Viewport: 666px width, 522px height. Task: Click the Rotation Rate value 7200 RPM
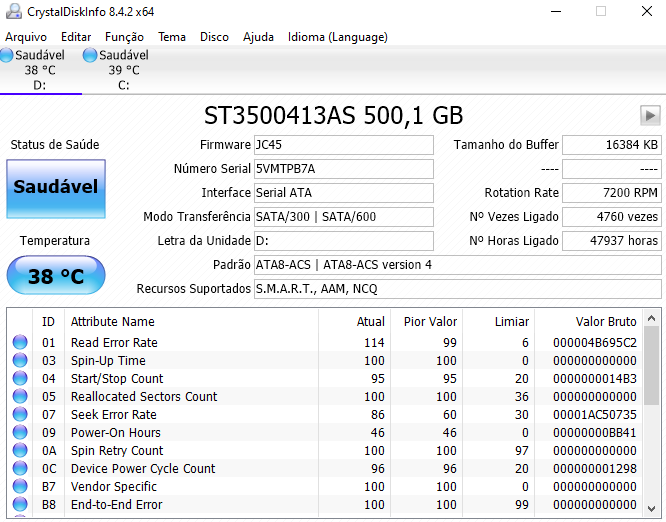coord(612,193)
